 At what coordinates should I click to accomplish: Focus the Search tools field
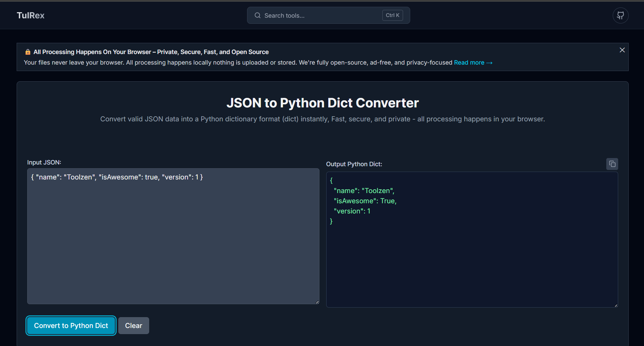tap(328, 15)
